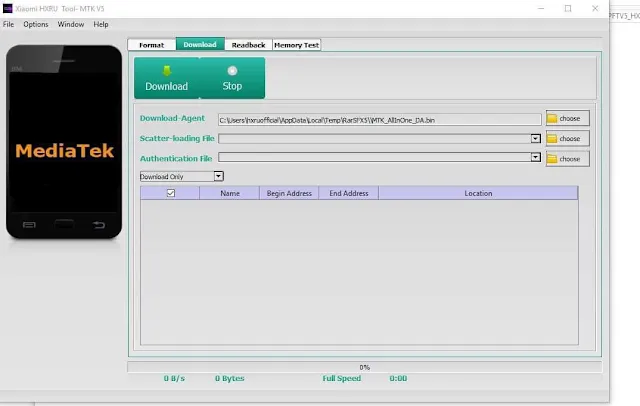The width and height of the screenshot is (640, 406).
Task: Switch to the Format tab
Action: click(151, 45)
